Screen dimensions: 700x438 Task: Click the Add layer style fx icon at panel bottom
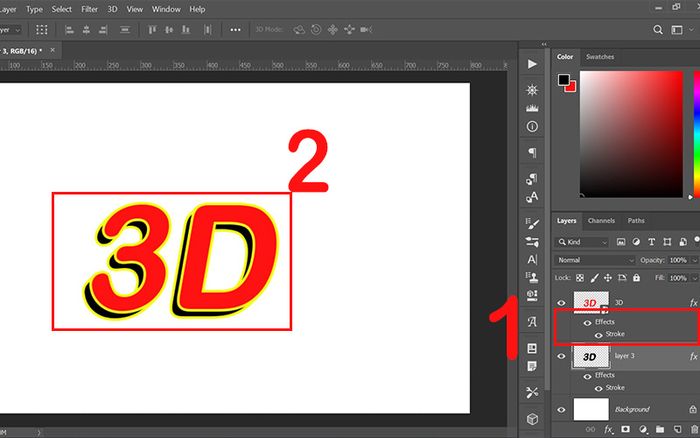point(608,429)
